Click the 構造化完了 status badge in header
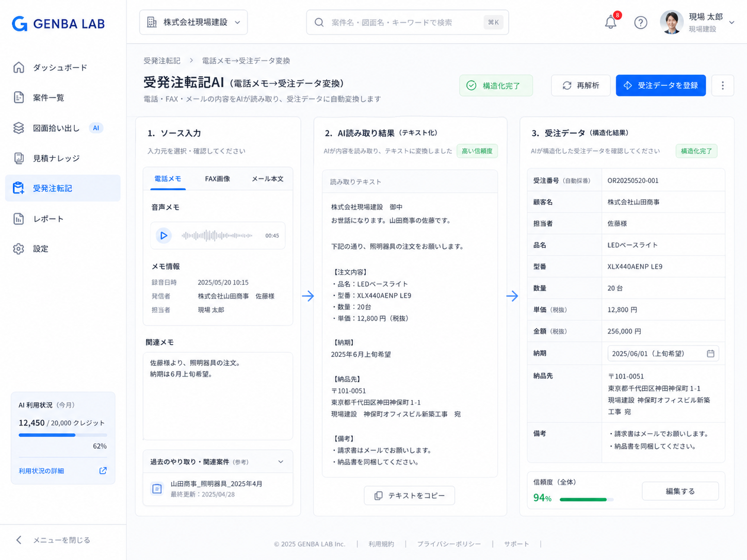This screenshot has width=747, height=560. point(496,86)
